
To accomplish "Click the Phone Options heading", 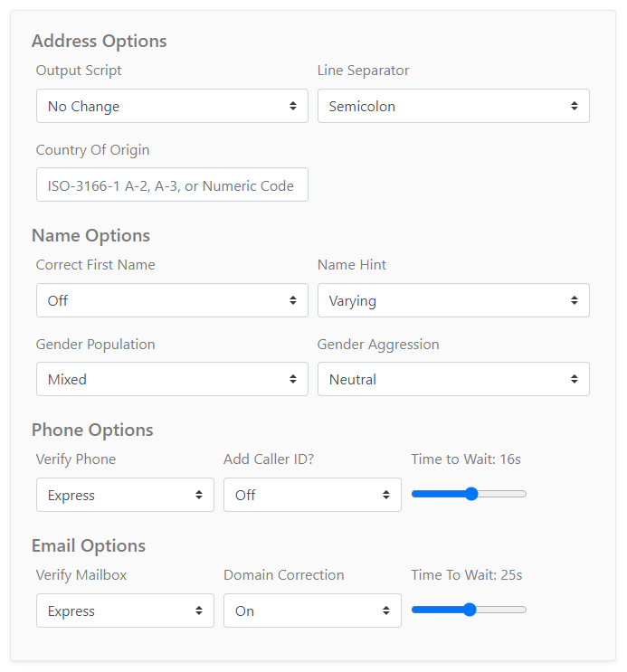I will 92,431.
